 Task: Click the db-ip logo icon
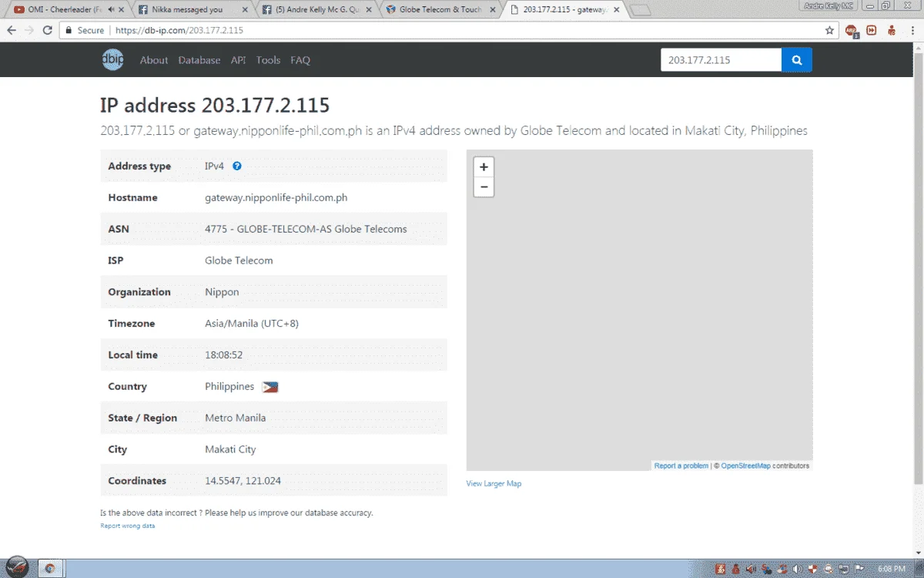[112, 59]
